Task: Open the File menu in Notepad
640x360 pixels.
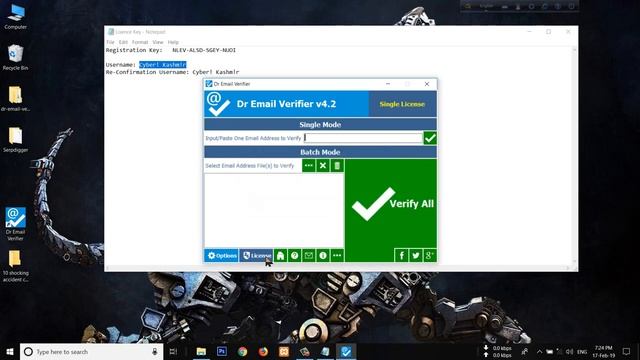Action: (110, 42)
